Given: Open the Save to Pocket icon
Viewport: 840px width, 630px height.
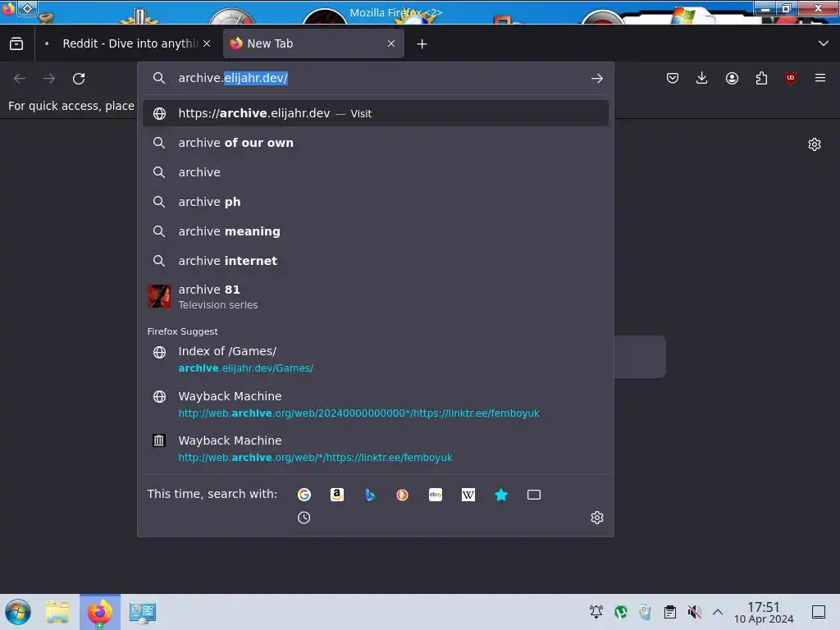Looking at the screenshot, I should click(x=673, y=78).
